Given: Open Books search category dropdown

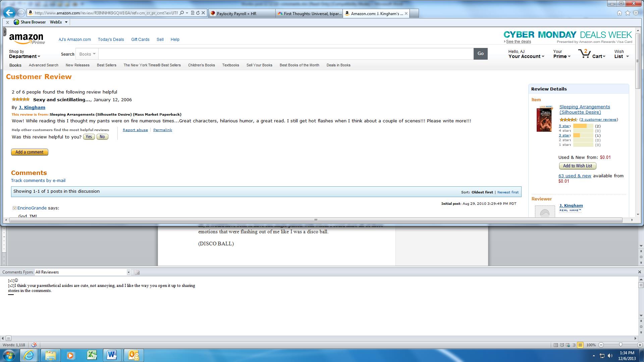Looking at the screenshot, I should [87, 54].
